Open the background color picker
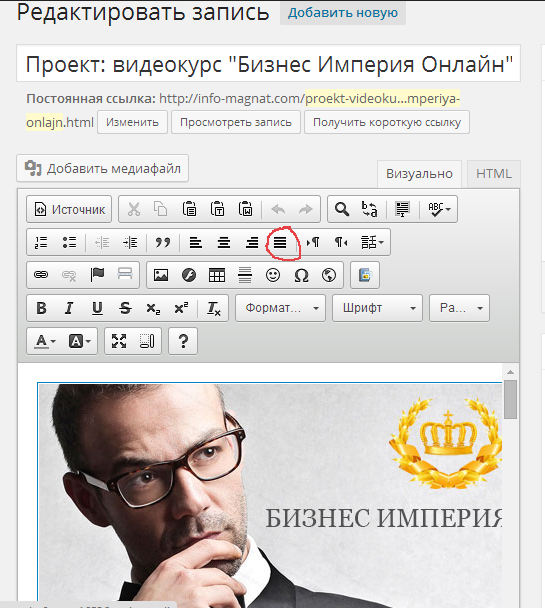545x608 pixels. pos(79,341)
